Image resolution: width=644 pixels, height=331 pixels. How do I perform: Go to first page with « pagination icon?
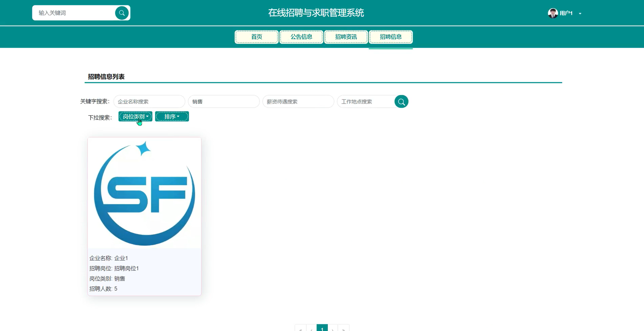300,329
